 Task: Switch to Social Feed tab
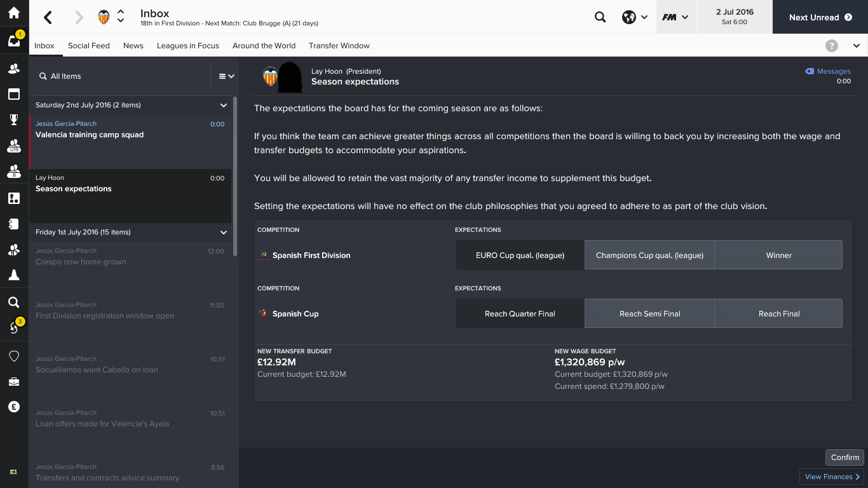pyautogui.click(x=89, y=46)
